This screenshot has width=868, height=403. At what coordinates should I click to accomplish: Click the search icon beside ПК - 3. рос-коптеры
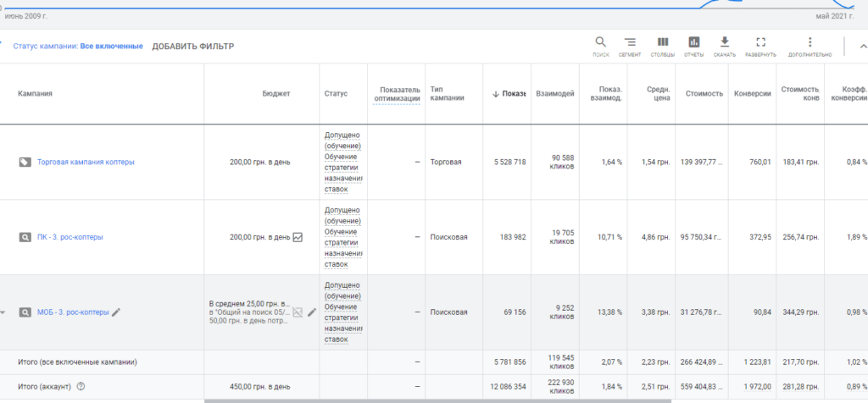click(x=25, y=237)
